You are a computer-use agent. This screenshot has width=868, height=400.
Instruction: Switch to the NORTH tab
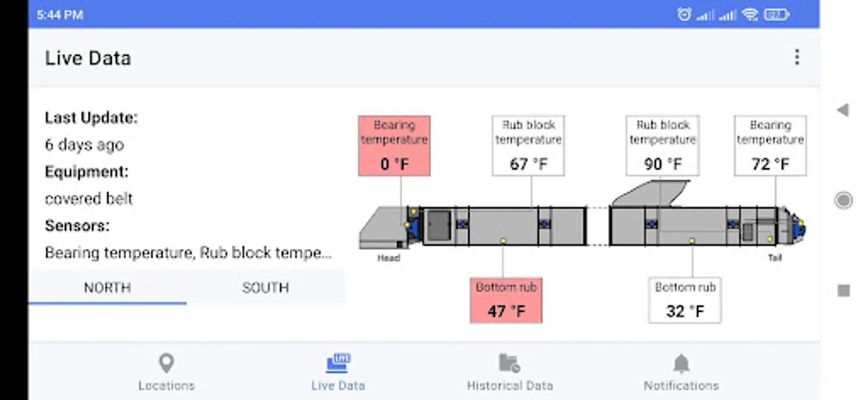pyautogui.click(x=108, y=288)
